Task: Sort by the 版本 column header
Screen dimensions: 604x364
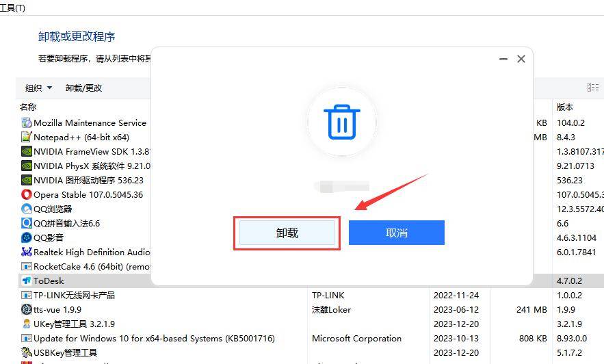Action: point(565,107)
